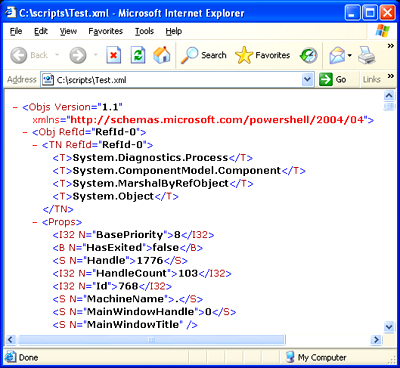Click the System.MarshalByRefObject text

pyautogui.click(x=151, y=183)
